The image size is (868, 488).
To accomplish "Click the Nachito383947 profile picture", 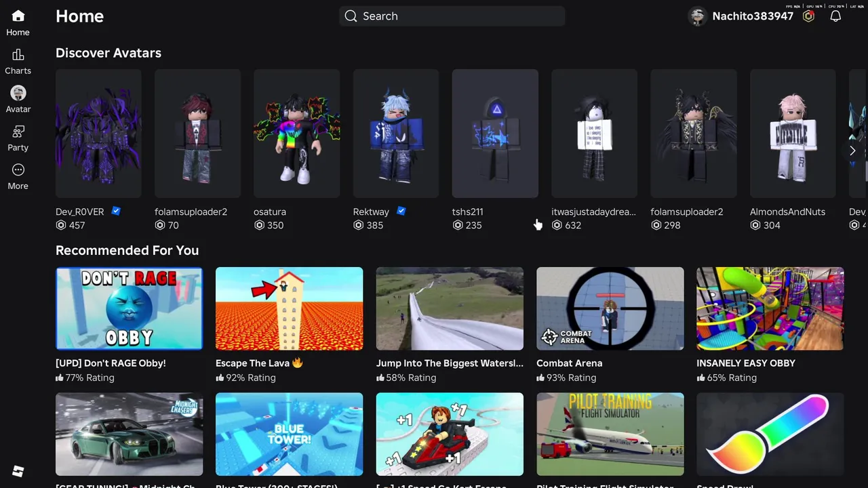I will tap(697, 16).
